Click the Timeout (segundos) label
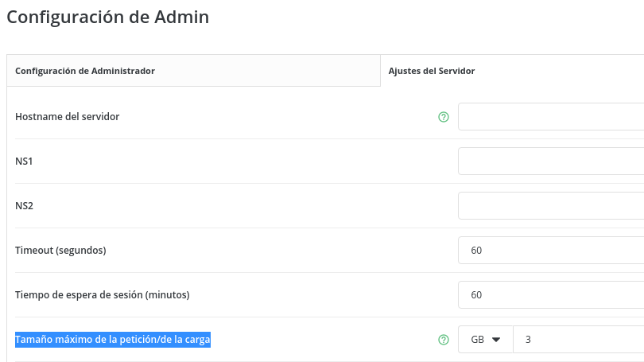Viewport: 644px width, 362px height. [x=60, y=251]
